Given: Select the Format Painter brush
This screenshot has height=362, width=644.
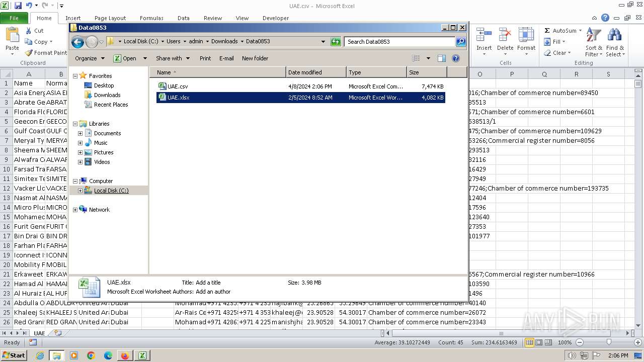Looking at the screenshot, I should (29, 53).
